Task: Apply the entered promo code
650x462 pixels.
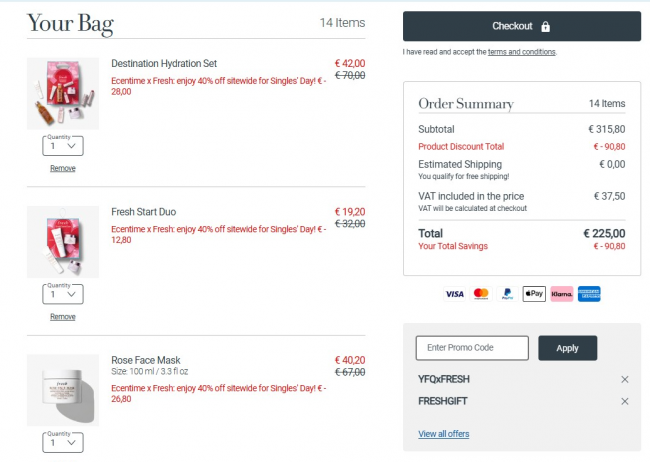Action: [x=567, y=348]
